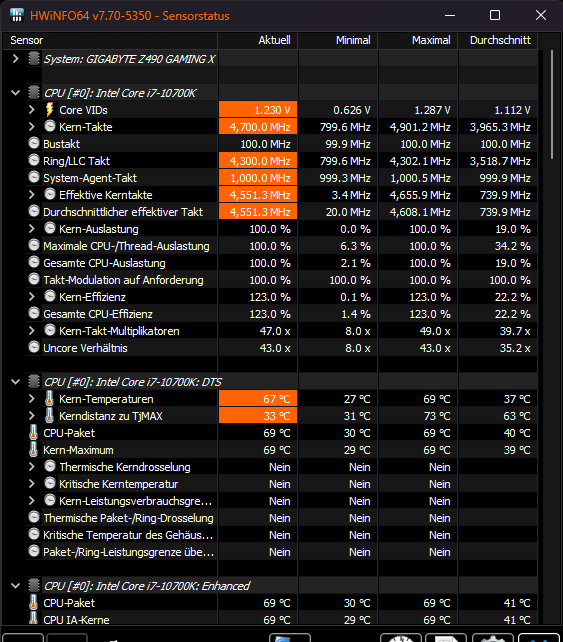Click the Durchschnitt column header
This screenshot has height=642, width=563.
tap(498, 40)
